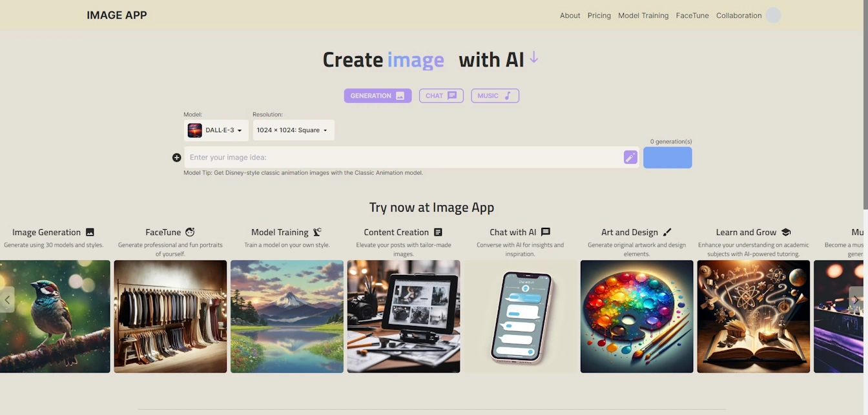Click the black plus icon beside prompt field
868x415 pixels.
(x=176, y=157)
